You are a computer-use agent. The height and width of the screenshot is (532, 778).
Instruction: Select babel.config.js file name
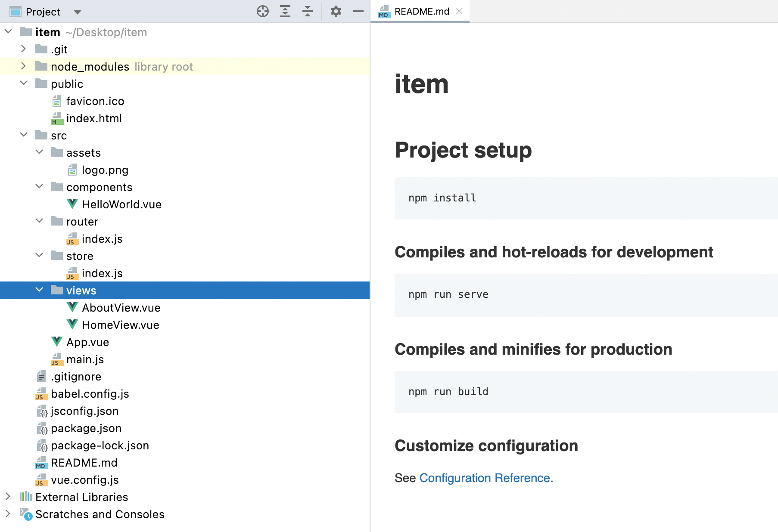coord(90,394)
